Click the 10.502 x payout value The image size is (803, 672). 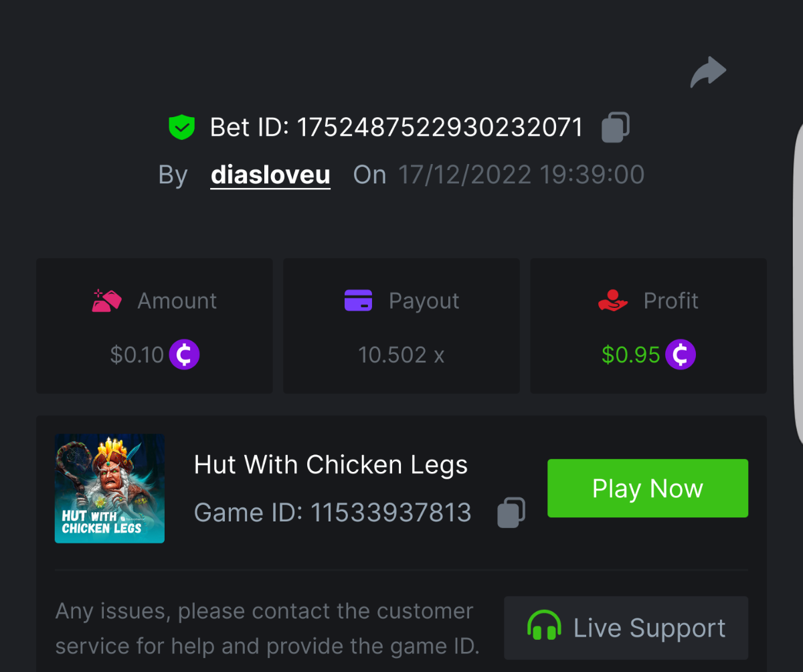coord(401,355)
